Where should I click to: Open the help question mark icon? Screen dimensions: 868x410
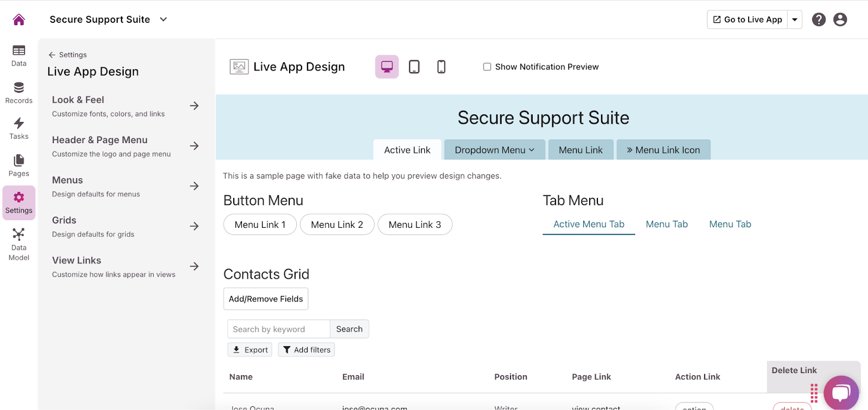pyautogui.click(x=819, y=20)
